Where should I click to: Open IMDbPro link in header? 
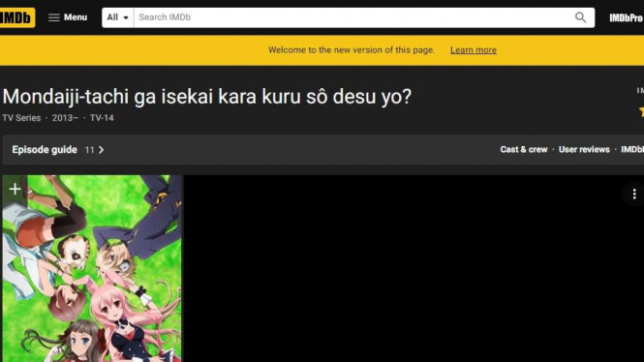[x=626, y=17]
